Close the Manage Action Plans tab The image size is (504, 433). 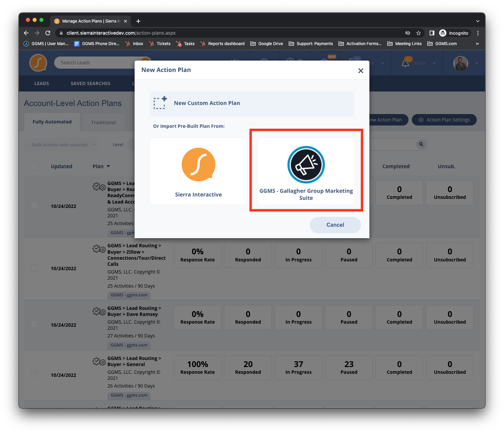(x=125, y=21)
